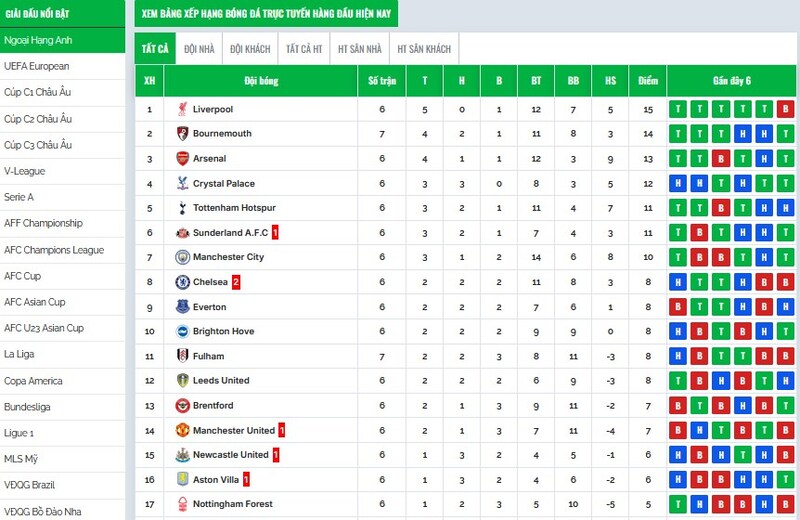Click the Aston Villa crest icon
This screenshot has width=800, height=520.
(x=182, y=480)
